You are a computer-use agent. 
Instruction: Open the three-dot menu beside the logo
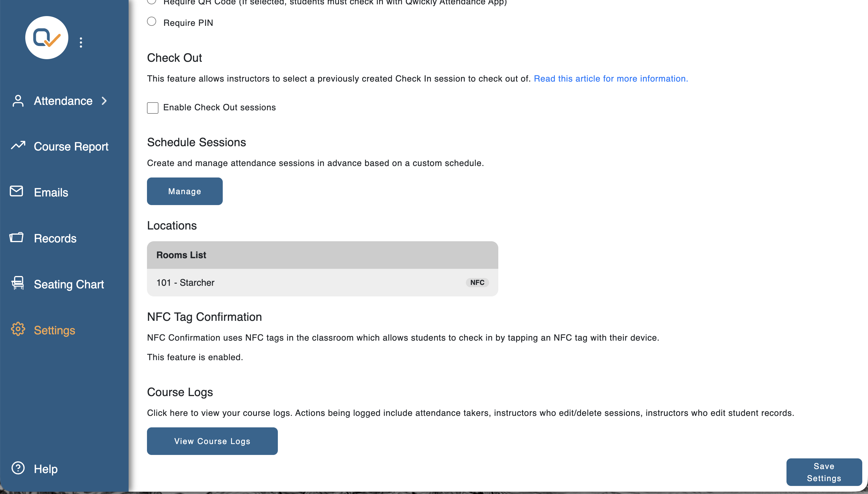81,43
